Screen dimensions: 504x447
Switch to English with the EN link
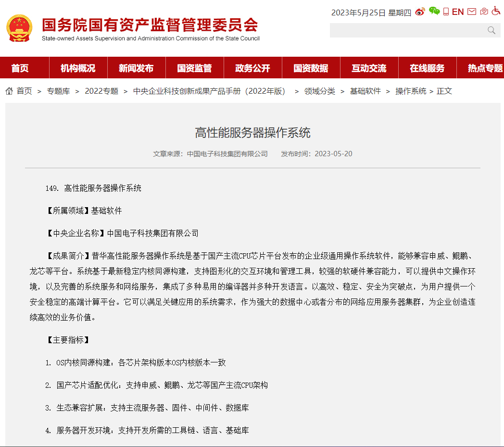pos(457,11)
